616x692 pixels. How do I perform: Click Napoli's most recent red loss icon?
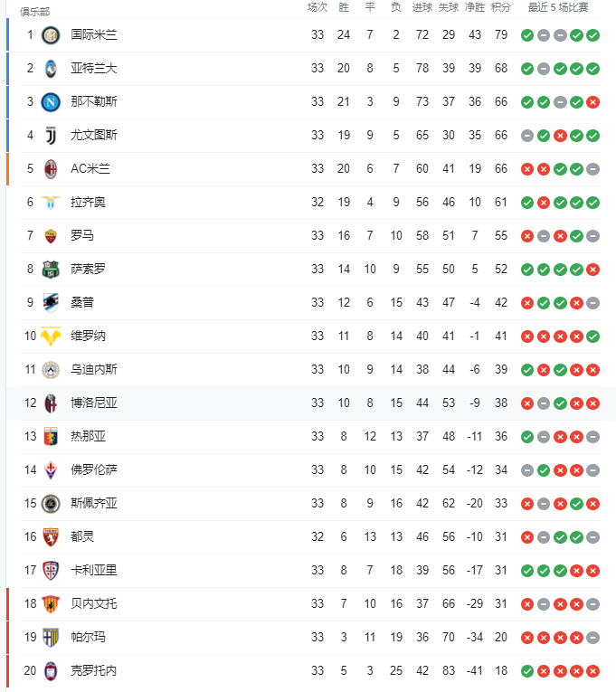pyautogui.click(x=593, y=102)
